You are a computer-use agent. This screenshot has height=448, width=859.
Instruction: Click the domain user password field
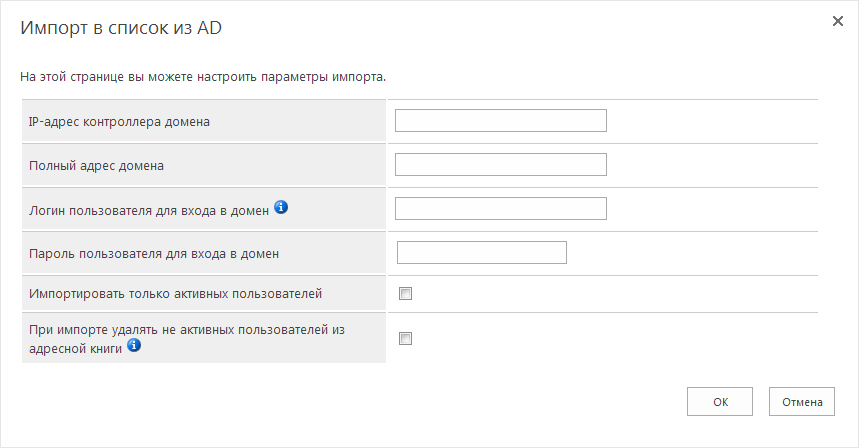(x=482, y=252)
